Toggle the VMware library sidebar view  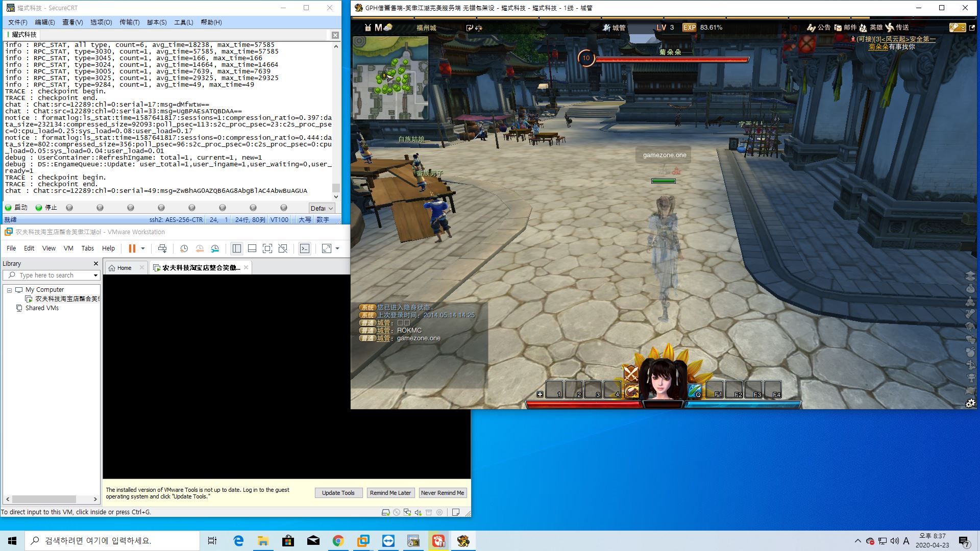pos(236,248)
